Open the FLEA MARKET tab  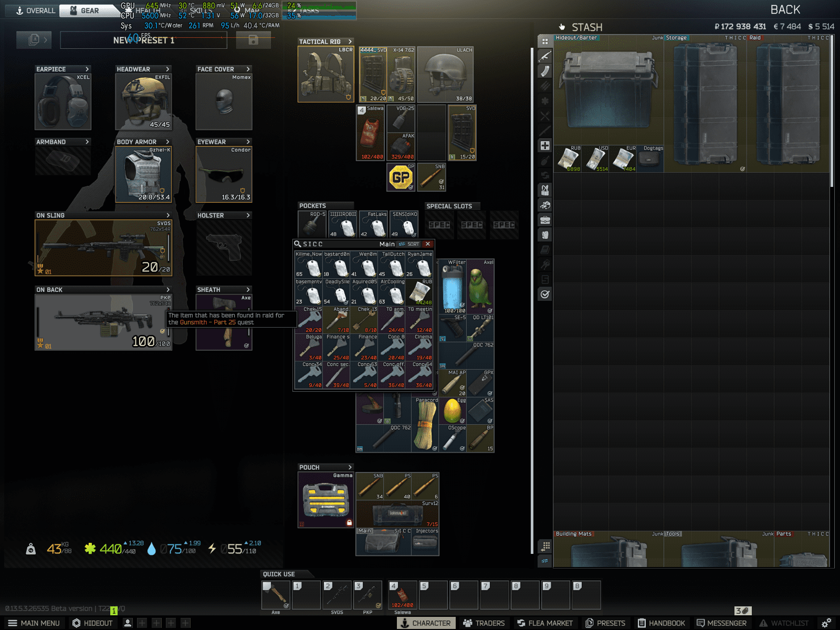545,623
